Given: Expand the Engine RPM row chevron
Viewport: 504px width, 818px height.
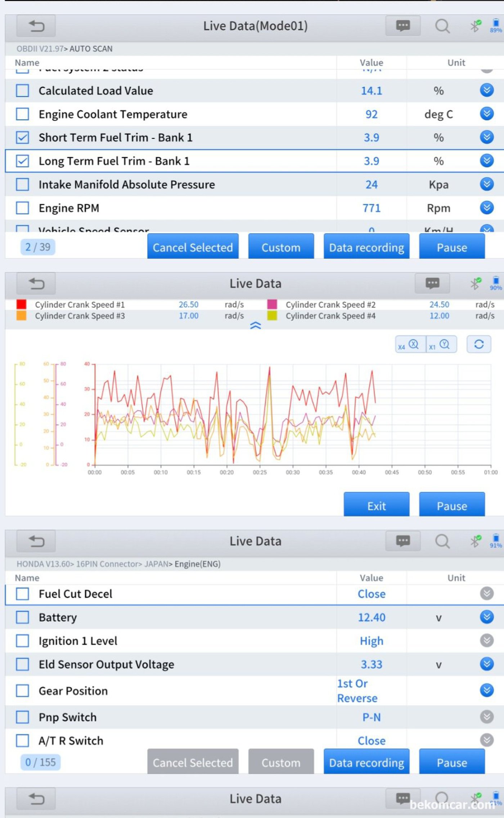Looking at the screenshot, I should point(486,208).
